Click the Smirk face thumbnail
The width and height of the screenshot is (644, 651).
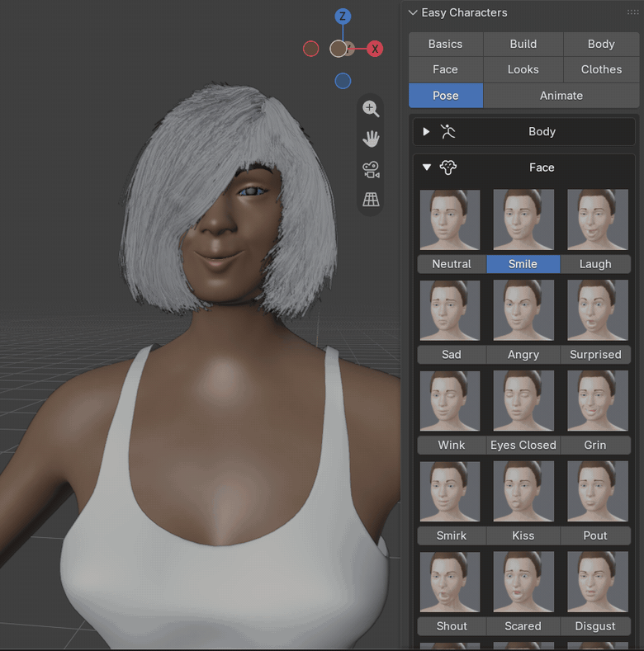click(450, 491)
